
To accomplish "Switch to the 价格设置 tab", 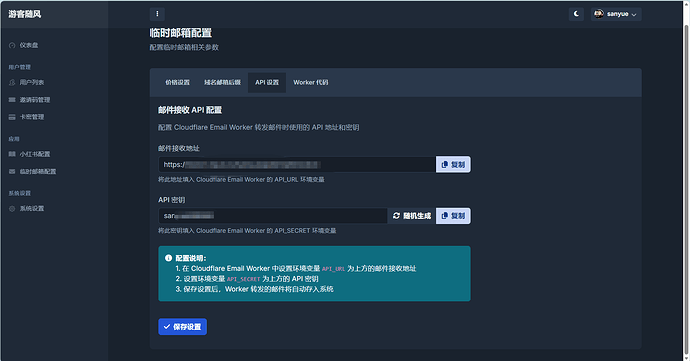I will pos(177,82).
